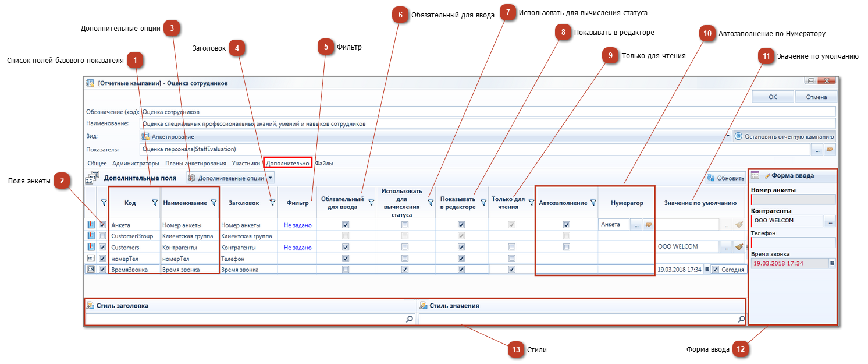Image resolution: width=868 pixels, height=364 pixels.
Task: Click the numerator clear icon for Анкета
Action: click(648, 224)
